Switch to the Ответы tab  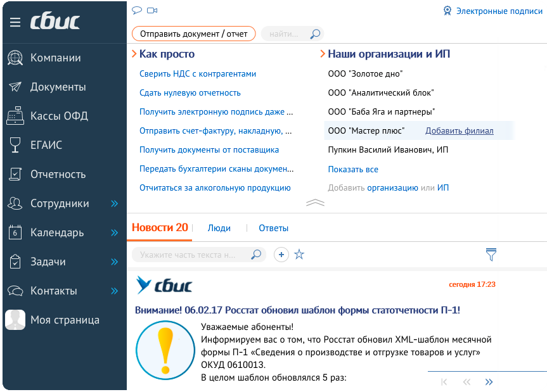[x=273, y=228]
